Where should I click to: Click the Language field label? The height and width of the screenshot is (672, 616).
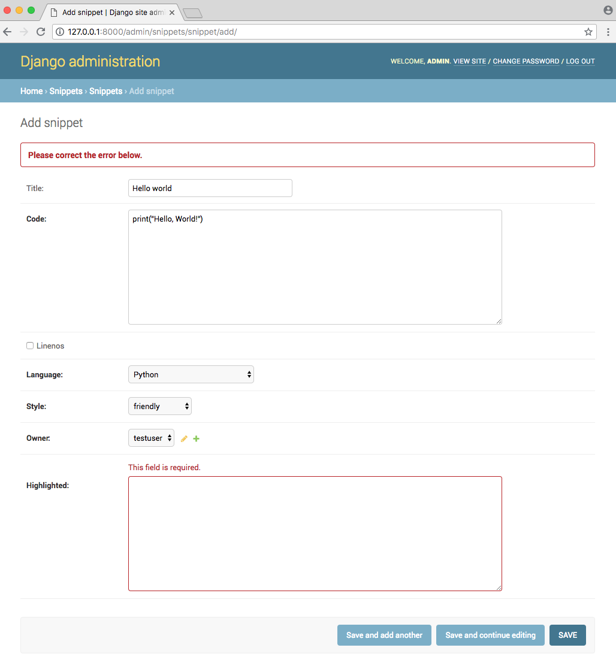coord(44,374)
